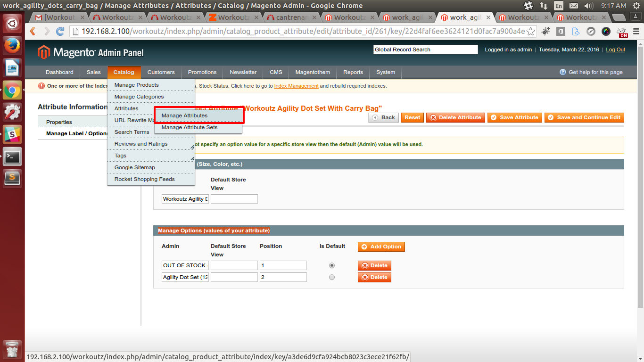Viewport: 644px width, 362px height.
Task: Switch to the Gmail browser tab
Action: pos(59,17)
